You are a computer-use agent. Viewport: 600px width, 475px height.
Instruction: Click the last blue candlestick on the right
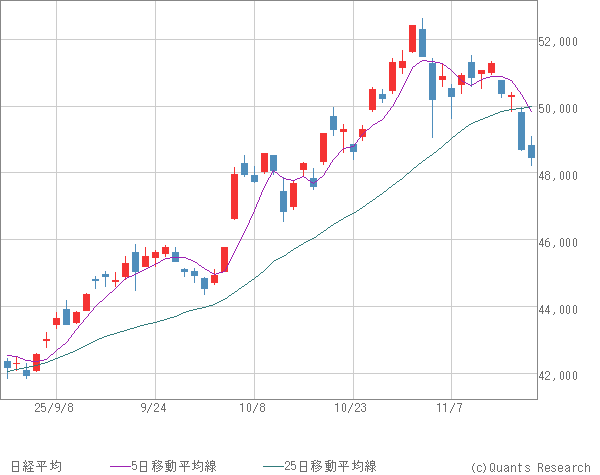tap(531, 151)
